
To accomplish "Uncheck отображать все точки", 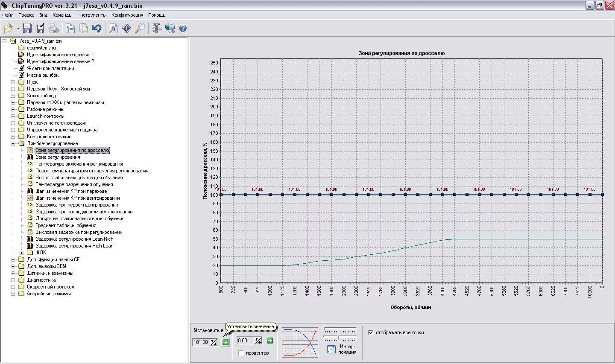I will pyautogui.click(x=371, y=332).
